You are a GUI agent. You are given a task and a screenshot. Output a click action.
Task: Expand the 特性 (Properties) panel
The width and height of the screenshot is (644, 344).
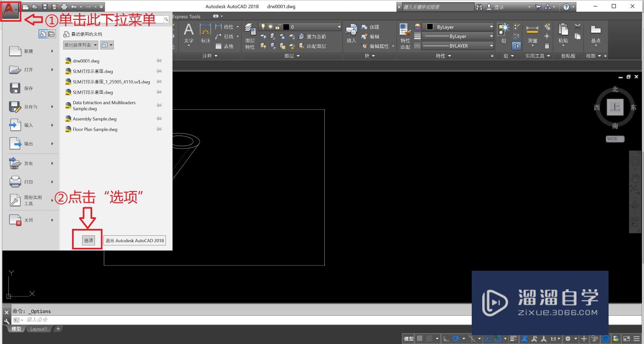(x=444, y=56)
